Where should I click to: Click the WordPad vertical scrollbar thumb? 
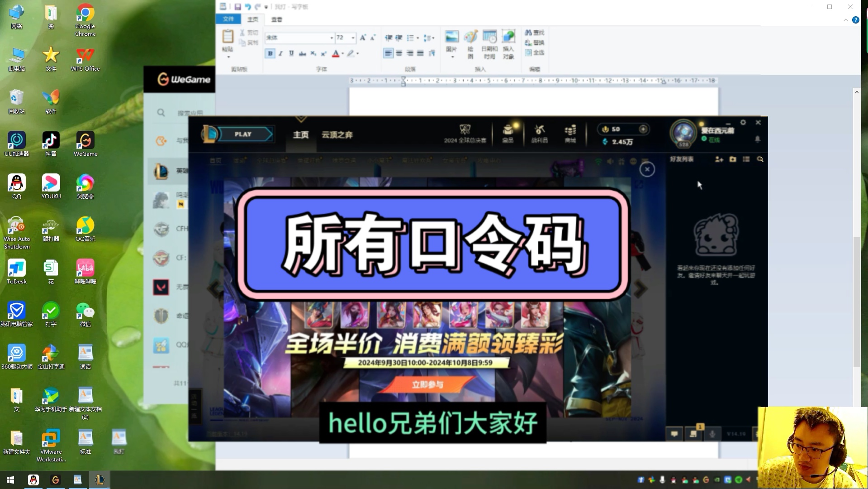[856, 302]
